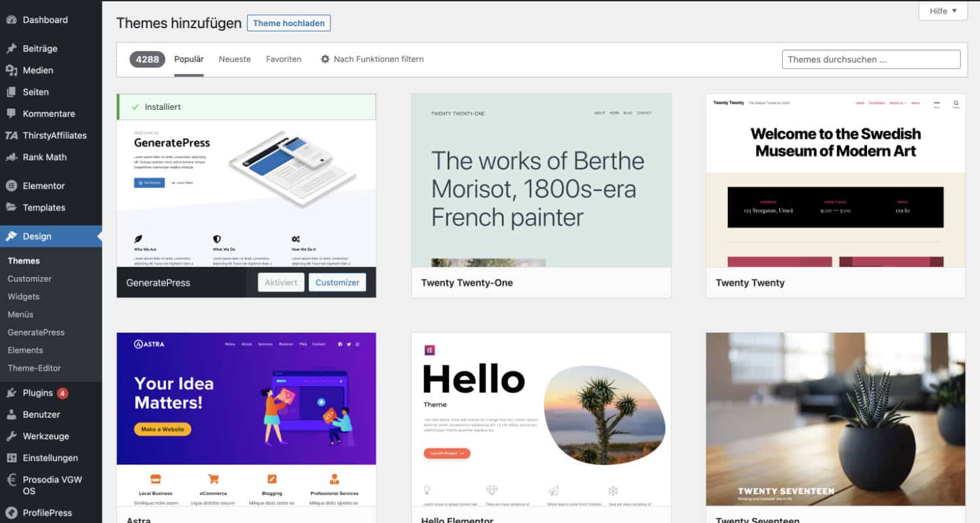Click the Theme hochladen button

(289, 23)
